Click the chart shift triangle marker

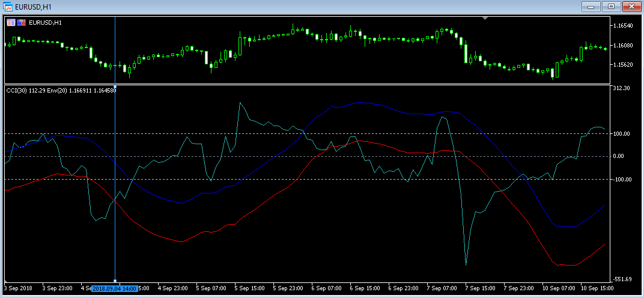click(485, 19)
